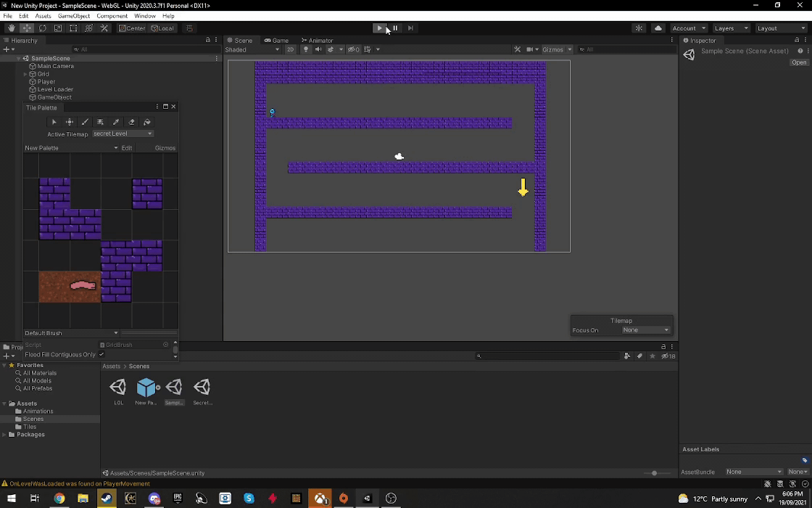Select the Move tool in toolbar
812x508 pixels.
(27, 28)
